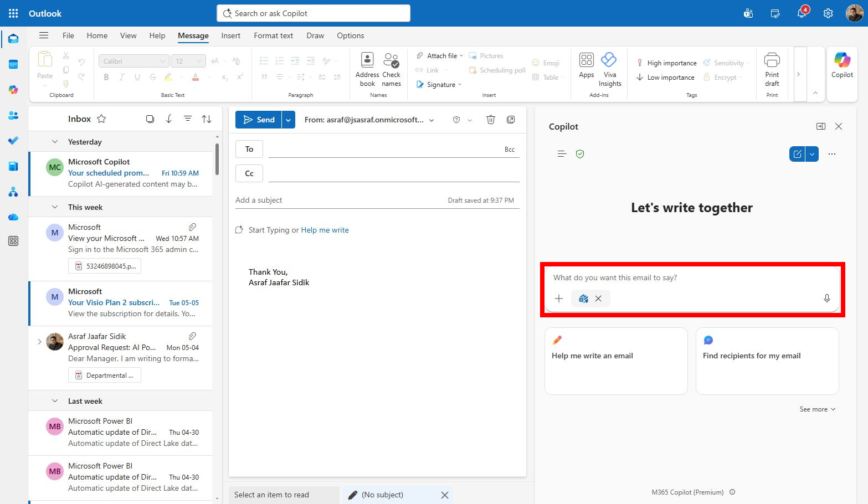
Task: Discard draft with trash icon
Action: coord(490,120)
